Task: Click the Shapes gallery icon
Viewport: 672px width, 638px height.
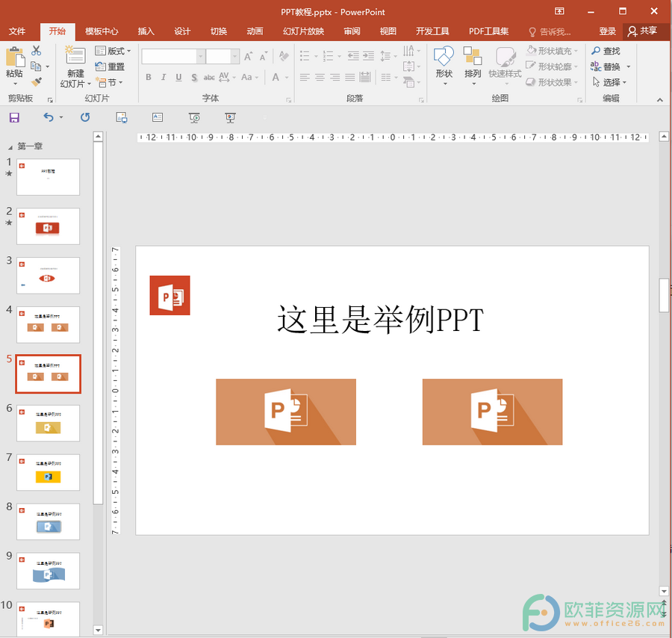Action: 444,57
